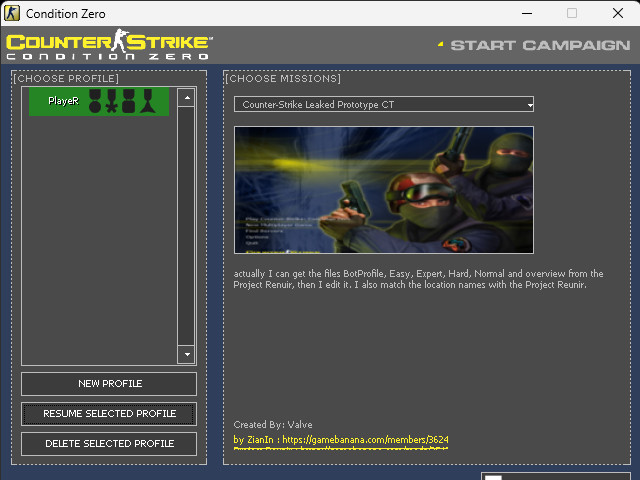Close the Condition Zero window
Image resolution: width=640 pixels, height=480 pixels.
pyautogui.click(x=618, y=13)
